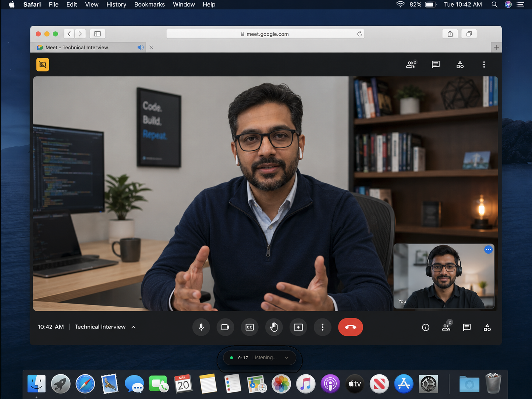Screen dimensions: 532x399
Task: Open Music from the Dock
Action: click(306, 384)
